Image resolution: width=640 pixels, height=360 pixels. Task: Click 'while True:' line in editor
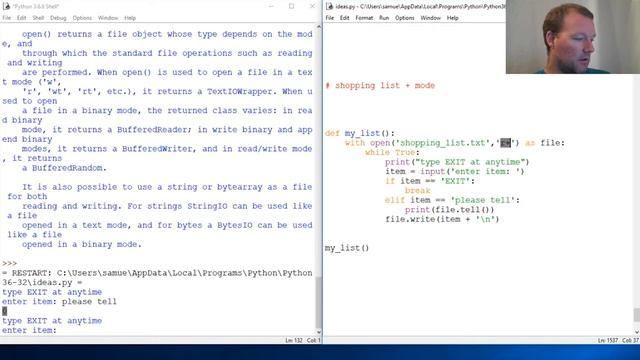(392, 152)
